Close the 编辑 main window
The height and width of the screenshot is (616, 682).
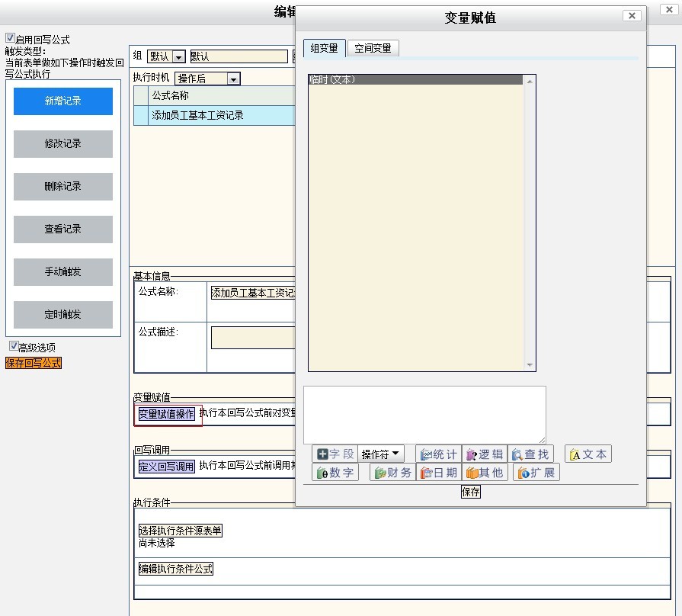pos(669,10)
